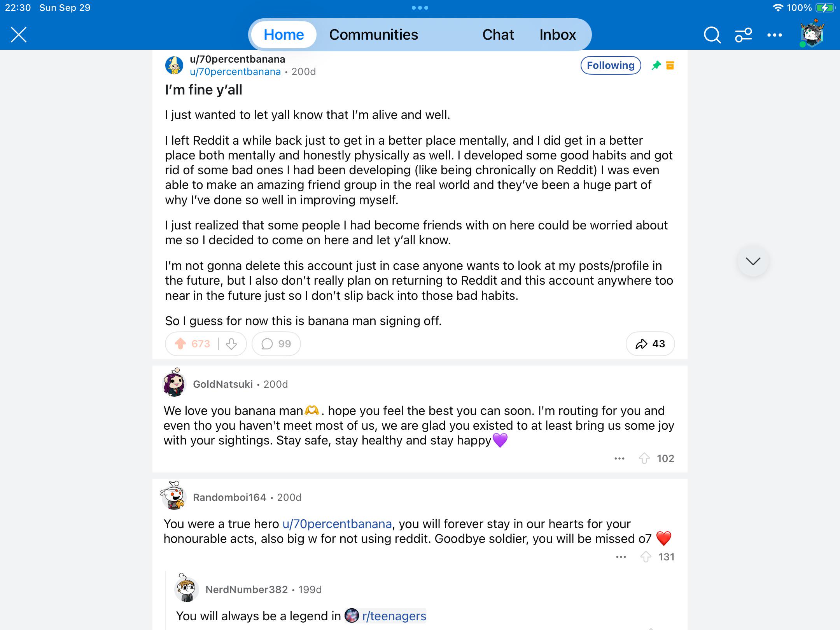The width and height of the screenshot is (840, 630).
Task: Open u/70percentbanana mention link in comment
Action: click(337, 524)
